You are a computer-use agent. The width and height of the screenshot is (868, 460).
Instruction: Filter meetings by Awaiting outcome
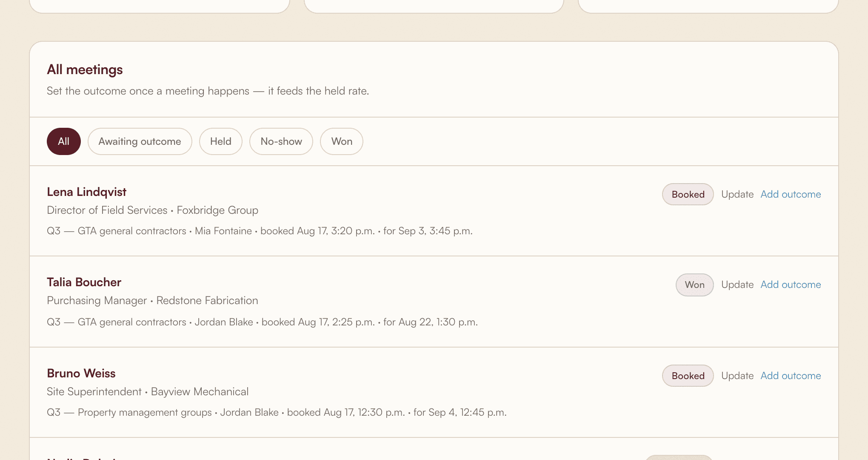click(140, 141)
